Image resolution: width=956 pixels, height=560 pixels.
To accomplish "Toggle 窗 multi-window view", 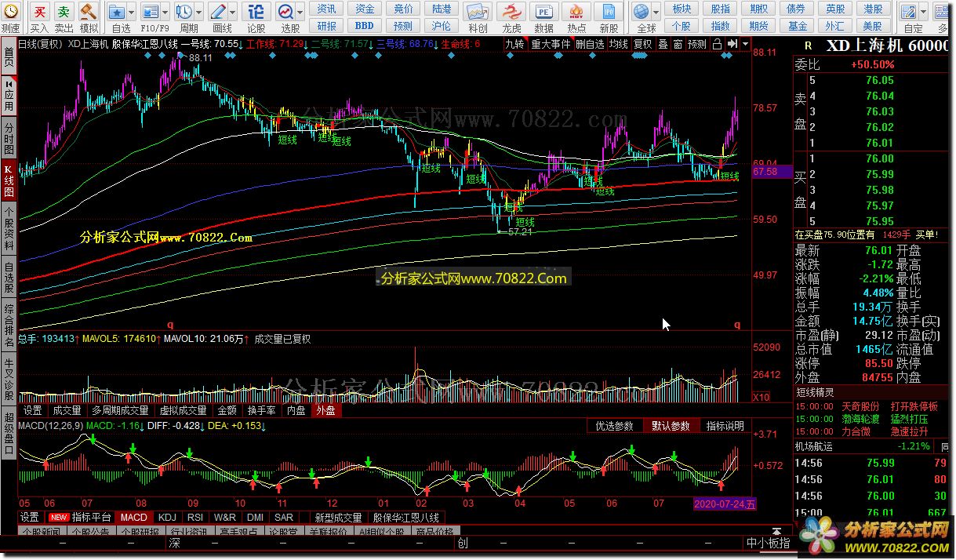I will [x=678, y=45].
